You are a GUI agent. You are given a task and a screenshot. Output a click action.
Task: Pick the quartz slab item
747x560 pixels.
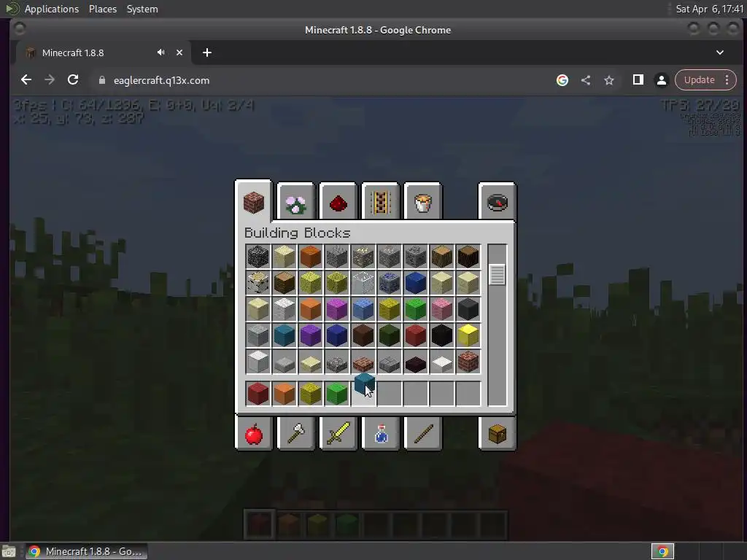click(x=441, y=363)
